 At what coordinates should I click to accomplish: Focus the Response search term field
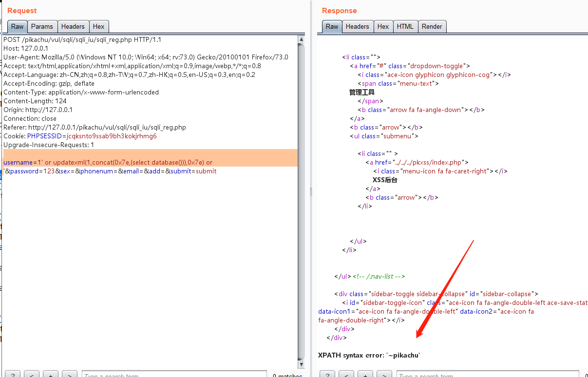coord(487,375)
